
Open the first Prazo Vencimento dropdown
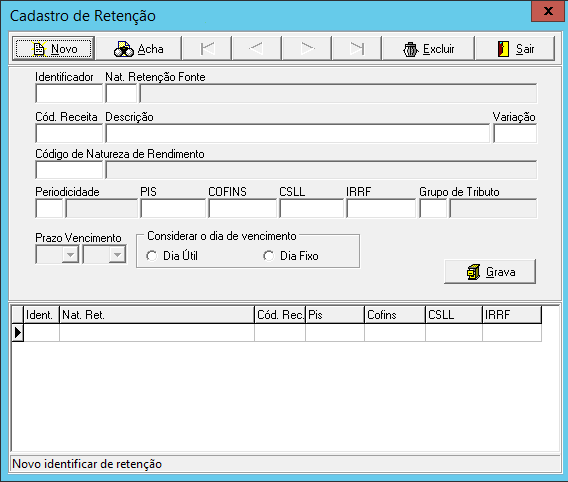coord(70,255)
